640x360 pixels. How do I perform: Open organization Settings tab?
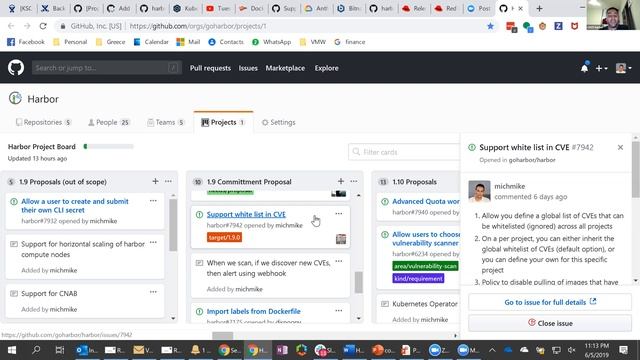pyautogui.click(x=279, y=122)
